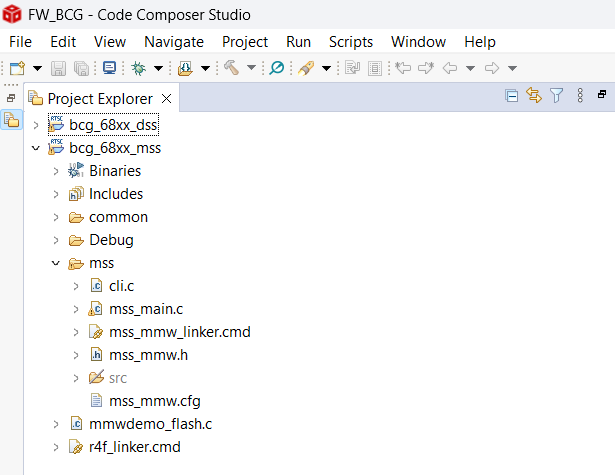Expand the Binaries node
615x475 pixels.
click(x=56, y=171)
